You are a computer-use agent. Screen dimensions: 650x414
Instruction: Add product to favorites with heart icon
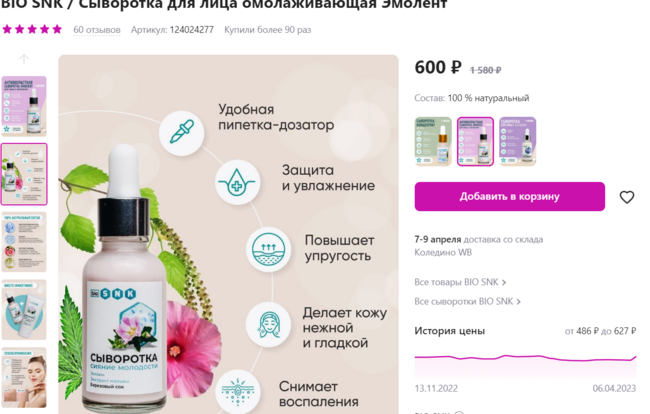pyautogui.click(x=627, y=197)
